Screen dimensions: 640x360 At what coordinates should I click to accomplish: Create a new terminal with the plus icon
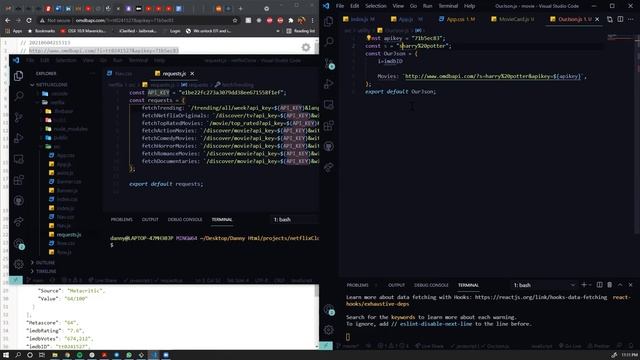click(x=584, y=285)
